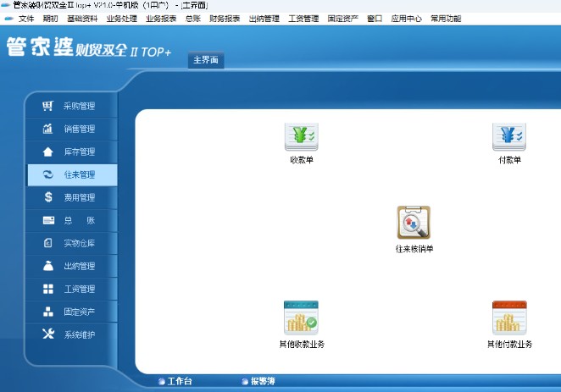Select 固定资产 in the sidebar
The width and height of the screenshot is (561, 392).
tap(72, 312)
